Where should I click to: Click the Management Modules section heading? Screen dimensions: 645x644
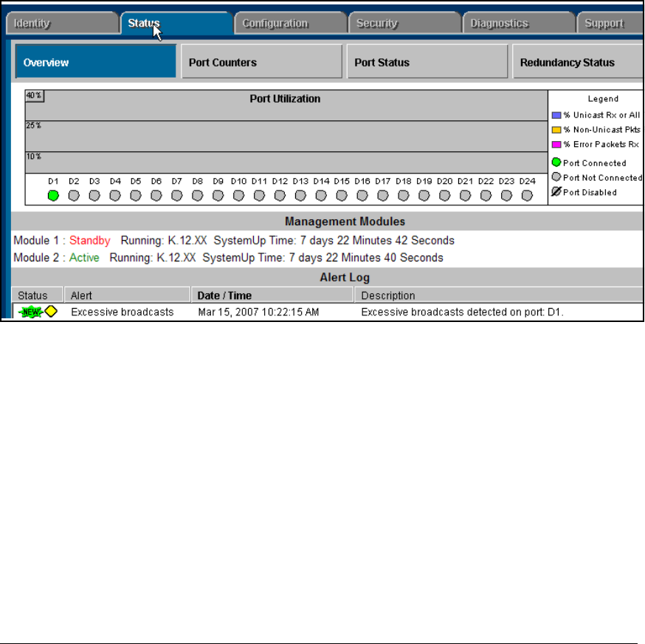tap(345, 222)
